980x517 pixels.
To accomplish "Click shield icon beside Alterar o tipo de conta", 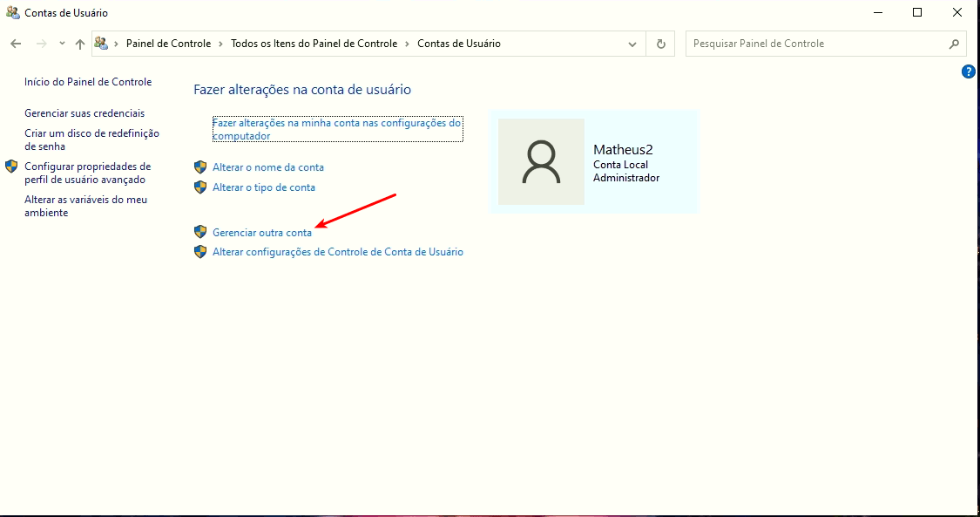I will pos(200,187).
